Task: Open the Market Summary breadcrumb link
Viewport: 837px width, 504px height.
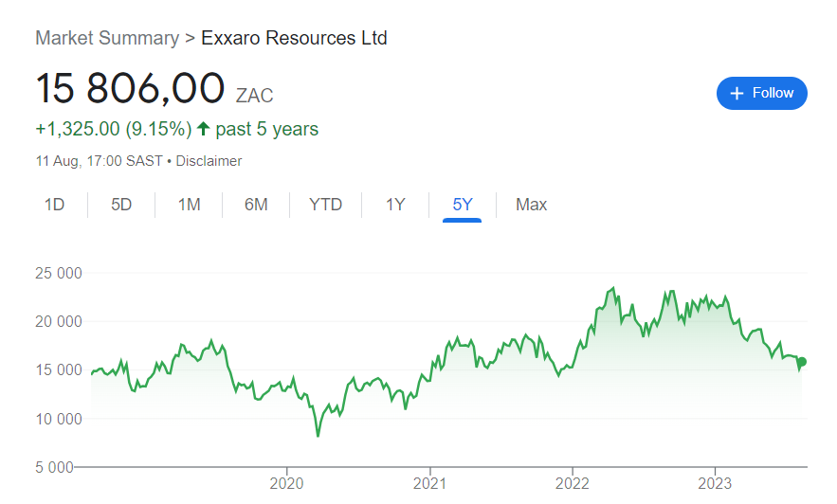Action: click(x=107, y=38)
